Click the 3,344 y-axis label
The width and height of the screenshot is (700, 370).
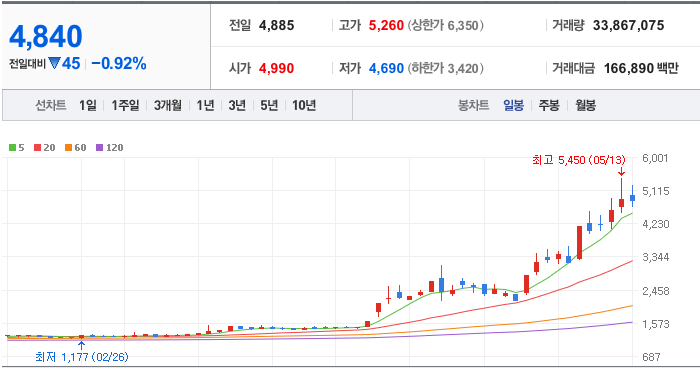pos(656,257)
